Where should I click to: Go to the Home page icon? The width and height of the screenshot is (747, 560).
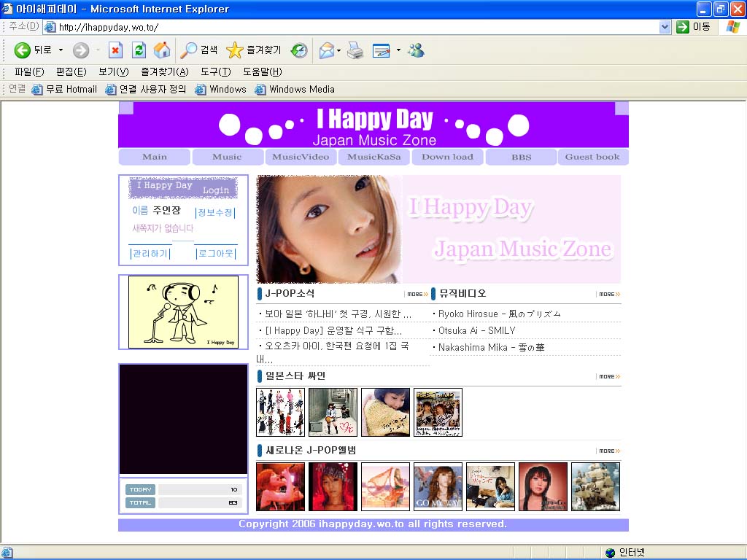click(x=162, y=50)
